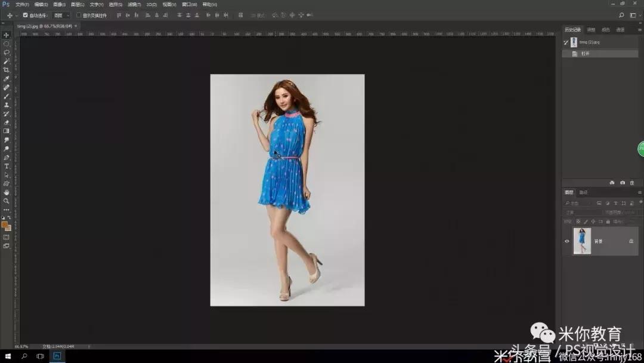Enable the 显示变换控件 checkbox
The width and height of the screenshot is (644, 363).
tap(79, 15)
